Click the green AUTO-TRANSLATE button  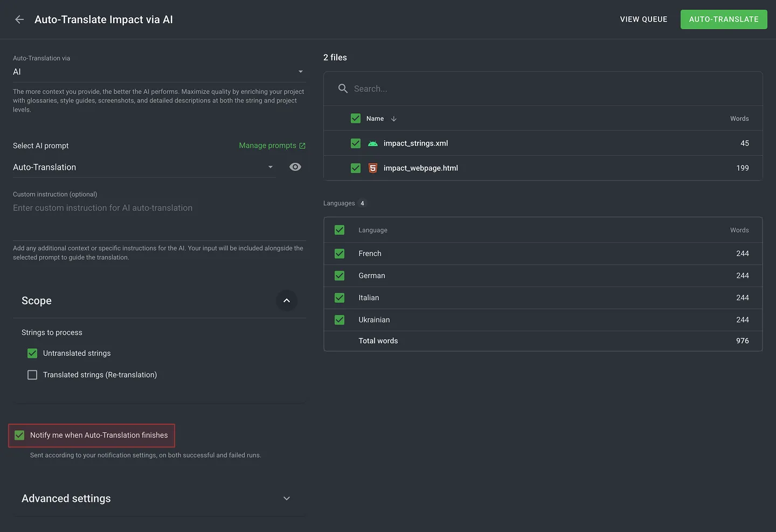coord(724,19)
